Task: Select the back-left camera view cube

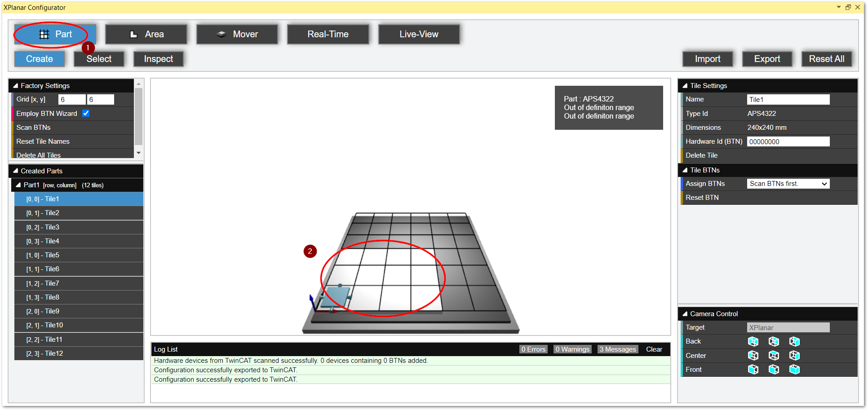Action: 753,341
